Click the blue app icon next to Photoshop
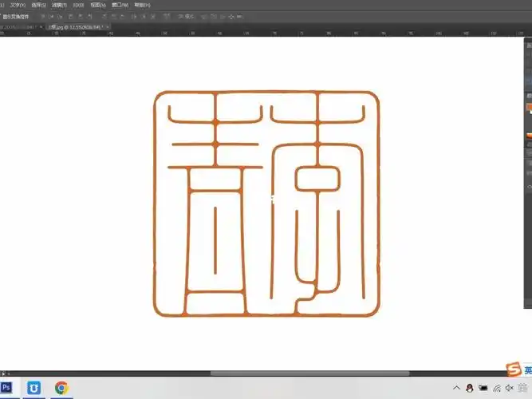 pyautogui.click(x=34, y=388)
